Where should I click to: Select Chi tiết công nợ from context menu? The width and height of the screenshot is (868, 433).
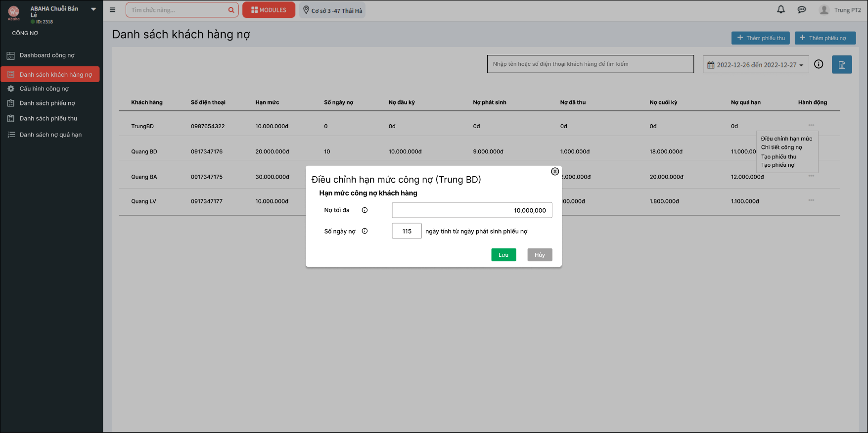coord(781,147)
